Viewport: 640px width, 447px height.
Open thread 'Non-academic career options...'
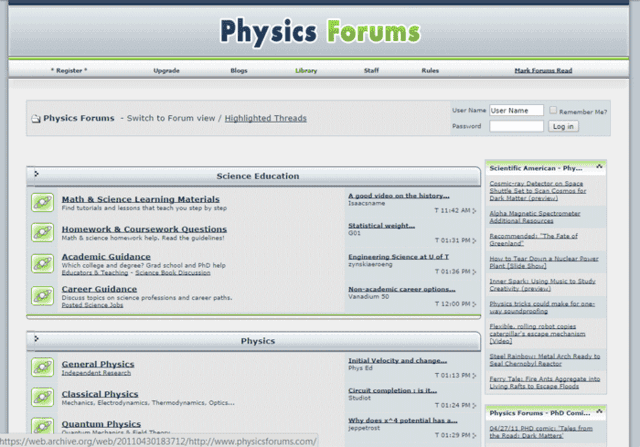click(x=402, y=289)
